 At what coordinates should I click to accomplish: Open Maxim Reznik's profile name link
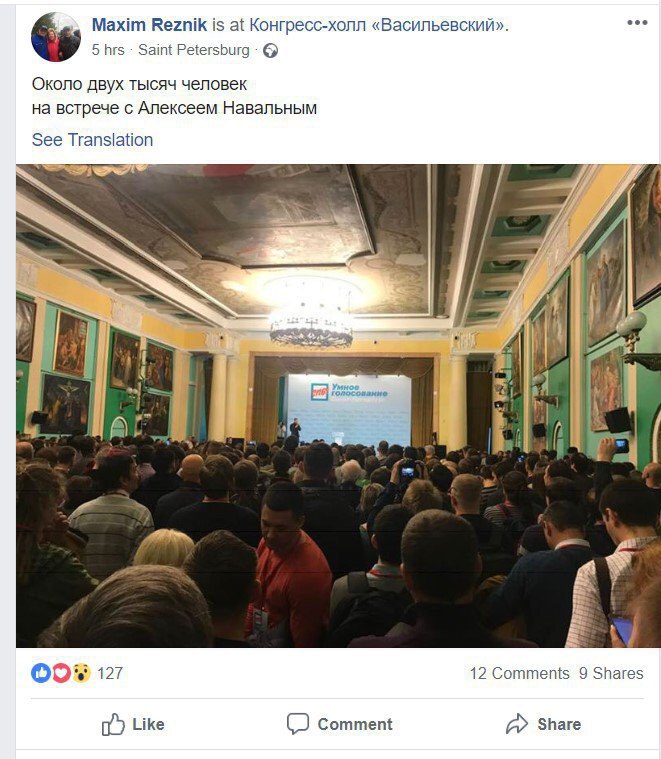pos(149,25)
